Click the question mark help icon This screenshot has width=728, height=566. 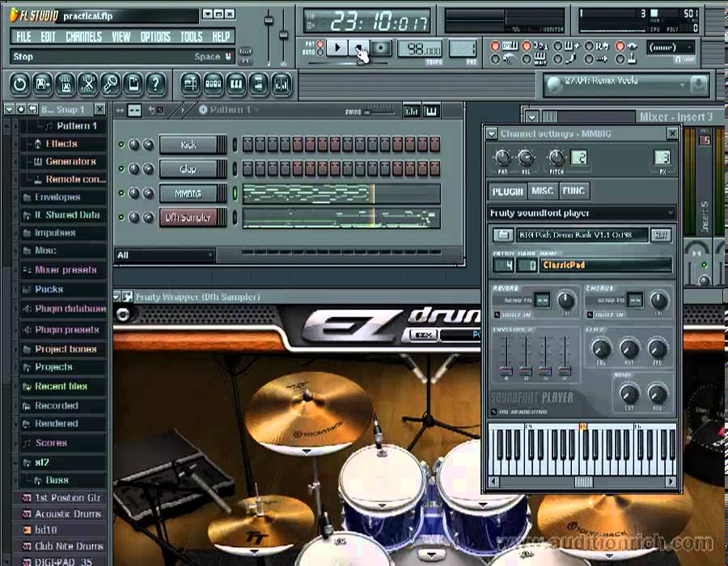click(155, 84)
